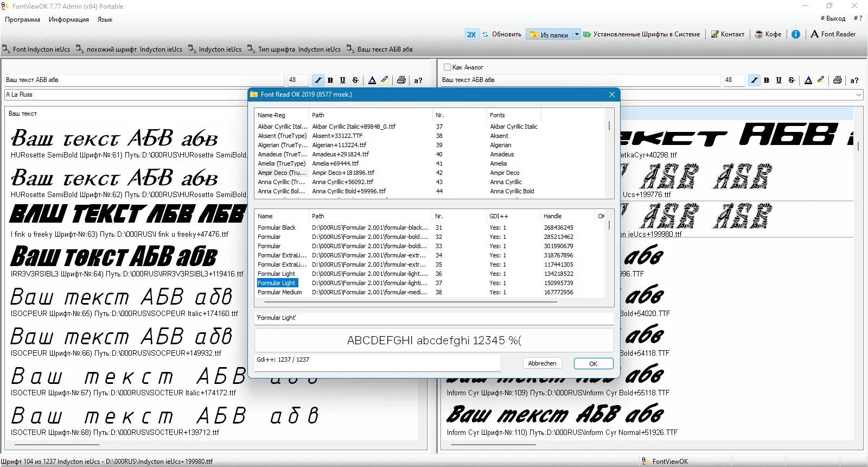The width and height of the screenshot is (868, 467).
Task: Select the Formular Black row
Action: click(431, 228)
